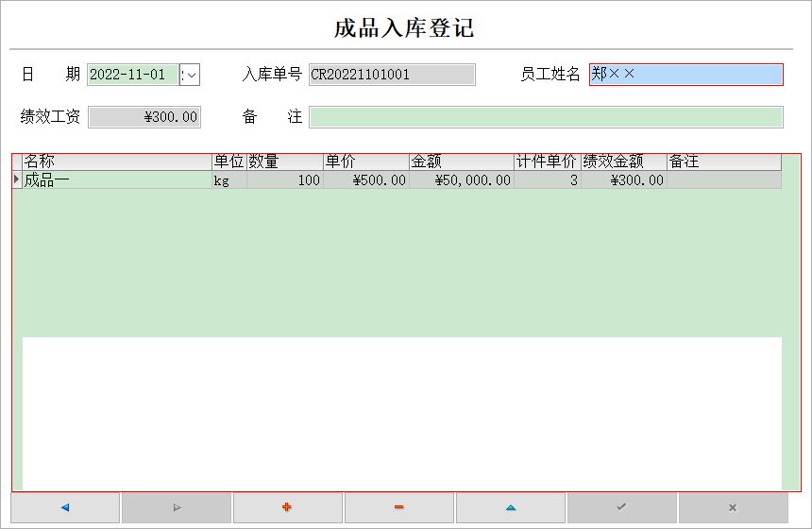The height and width of the screenshot is (529, 812).
Task: Click the empty 备注 cell in 成品一 row
Action: 724,179
